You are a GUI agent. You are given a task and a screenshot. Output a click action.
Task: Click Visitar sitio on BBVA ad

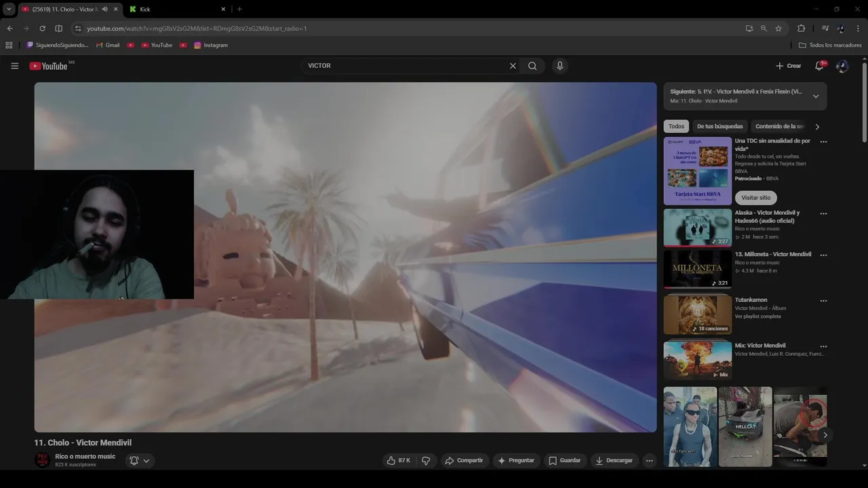(x=755, y=198)
